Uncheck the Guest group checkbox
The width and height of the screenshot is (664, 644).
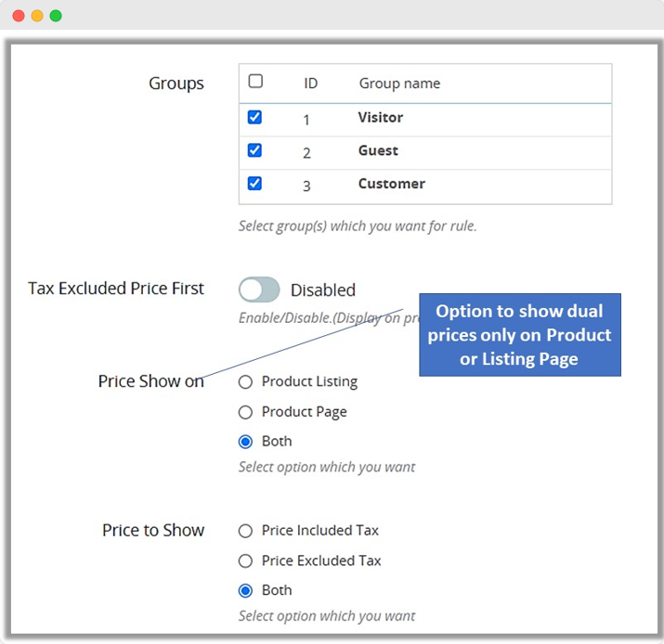254,150
